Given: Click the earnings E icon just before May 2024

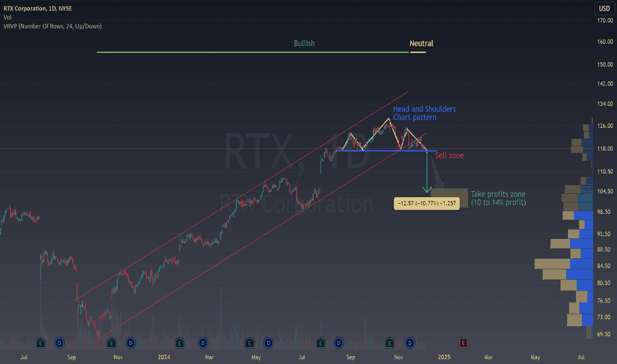Looking at the screenshot, I should [x=249, y=343].
